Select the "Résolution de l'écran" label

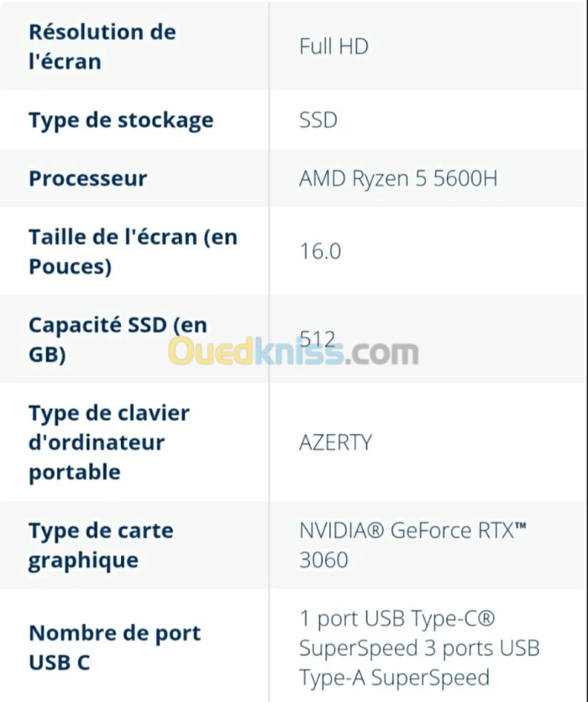102,46
